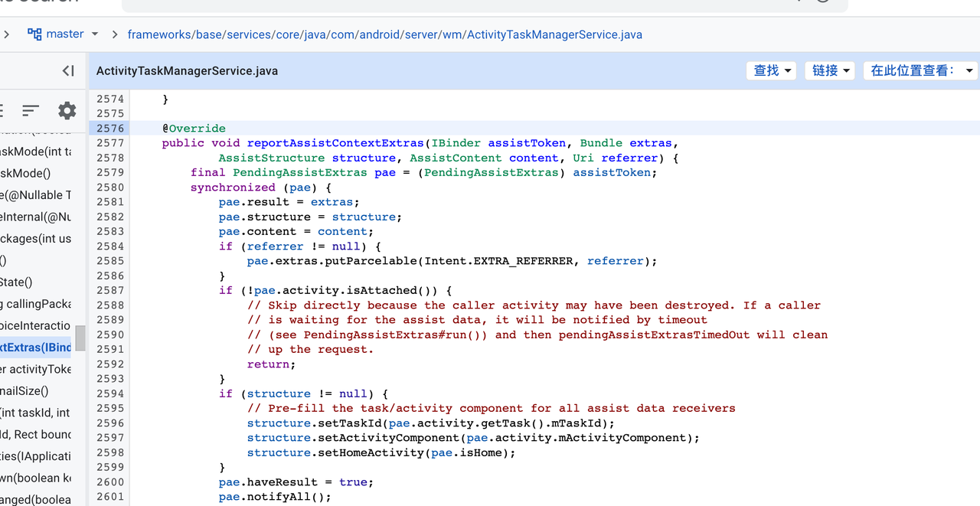This screenshot has height=506, width=980.
Task: Open the outline panel settings gear
Action: 67,110
